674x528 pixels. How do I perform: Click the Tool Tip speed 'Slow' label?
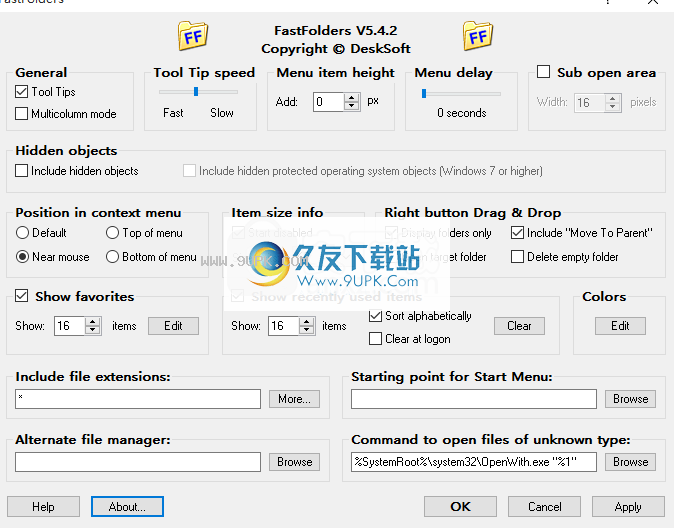tap(222, 113)
